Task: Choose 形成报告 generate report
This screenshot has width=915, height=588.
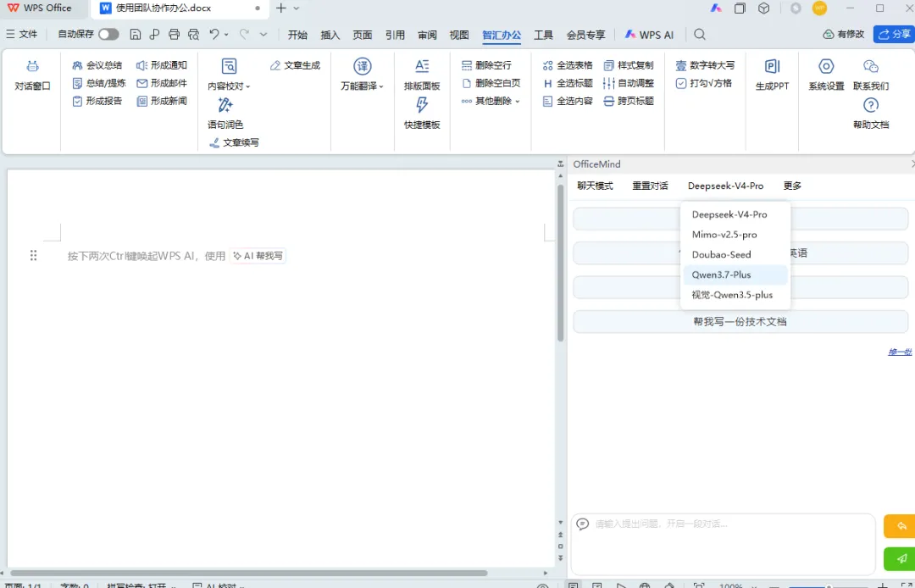Action: [x=97, y=101]
